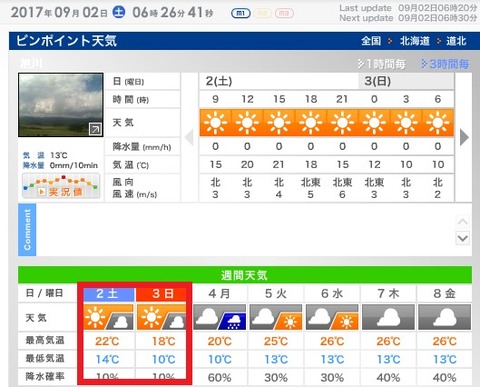Screen dimensions: 480x387
Task: Click the 土 day-of-week circle icon
Action: [x=119, y=13]
